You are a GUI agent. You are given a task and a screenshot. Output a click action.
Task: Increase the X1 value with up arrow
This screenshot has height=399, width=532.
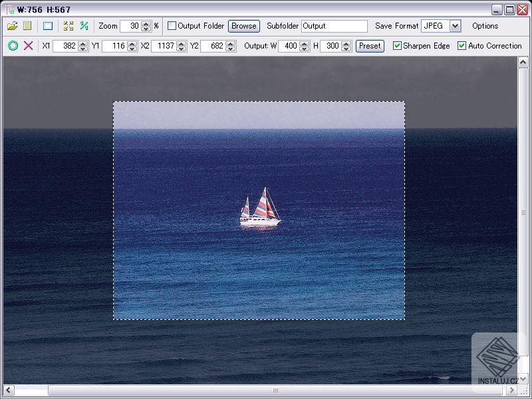(x=82, y=43)
